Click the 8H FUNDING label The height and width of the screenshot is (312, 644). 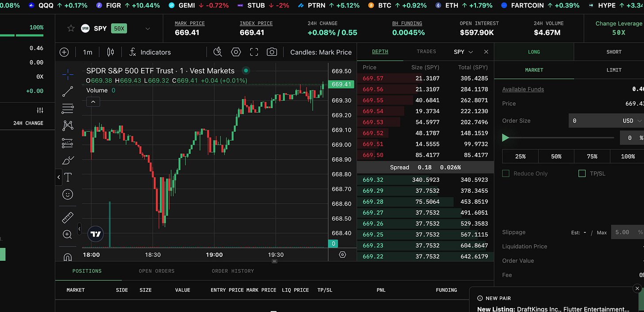tap(407, 23)
